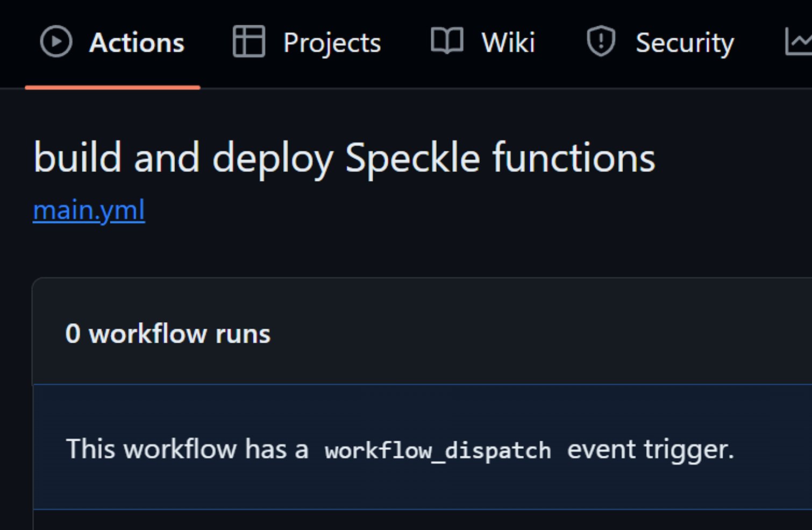The image size is (812, 530).
Task: Click the 'event trigger.' text
Action: [x=651, y=450]
